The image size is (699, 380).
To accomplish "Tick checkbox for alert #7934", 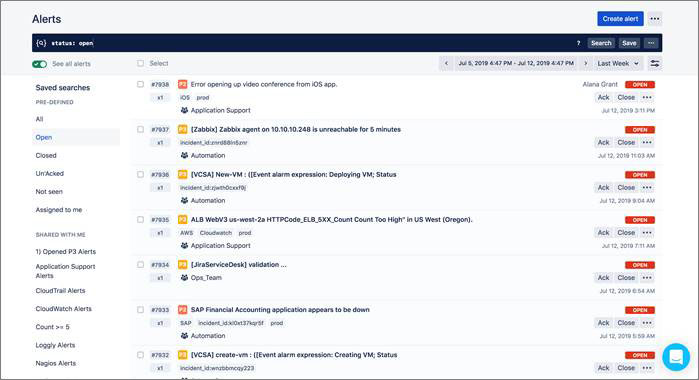I will [x=140, y=264].
